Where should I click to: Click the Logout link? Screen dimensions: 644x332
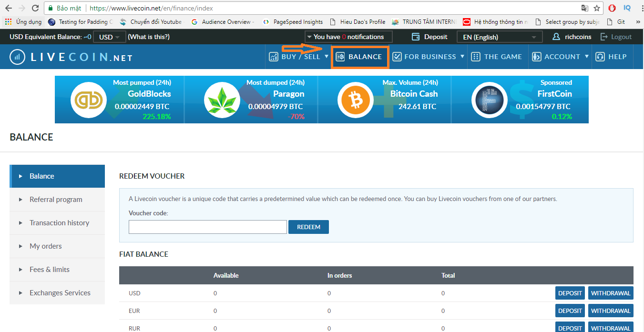click(616, 37)
